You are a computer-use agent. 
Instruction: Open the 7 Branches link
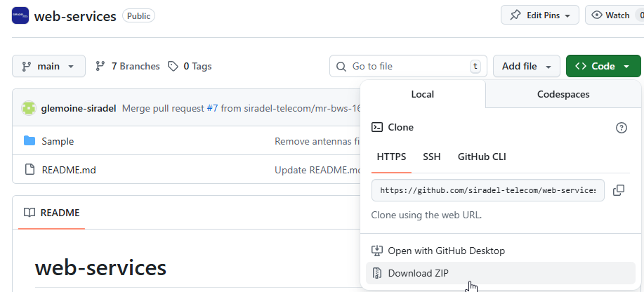click(128, 66)
